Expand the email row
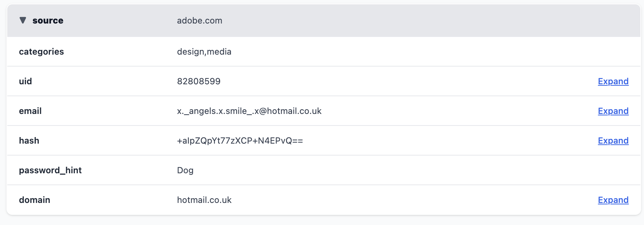This screenshot has width=644, height=225. coord(613,111)
